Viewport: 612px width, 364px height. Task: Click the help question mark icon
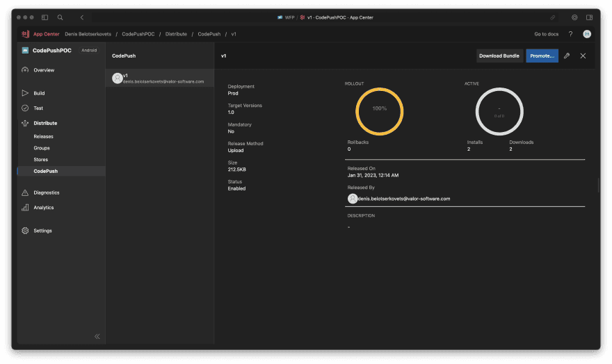click(570, 34)
